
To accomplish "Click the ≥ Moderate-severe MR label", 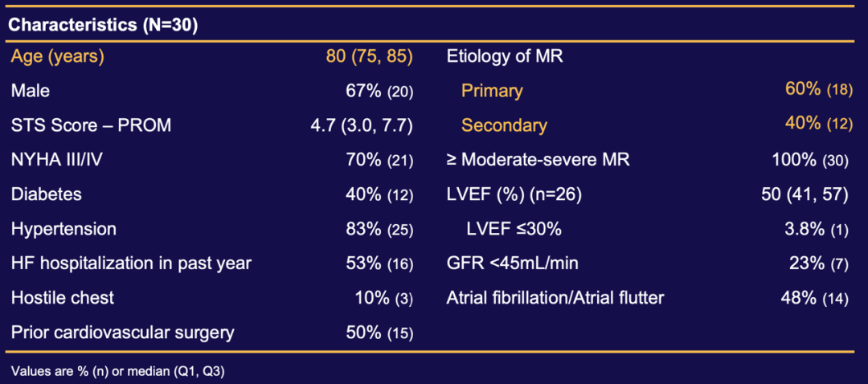I will [x=538, y=160].
